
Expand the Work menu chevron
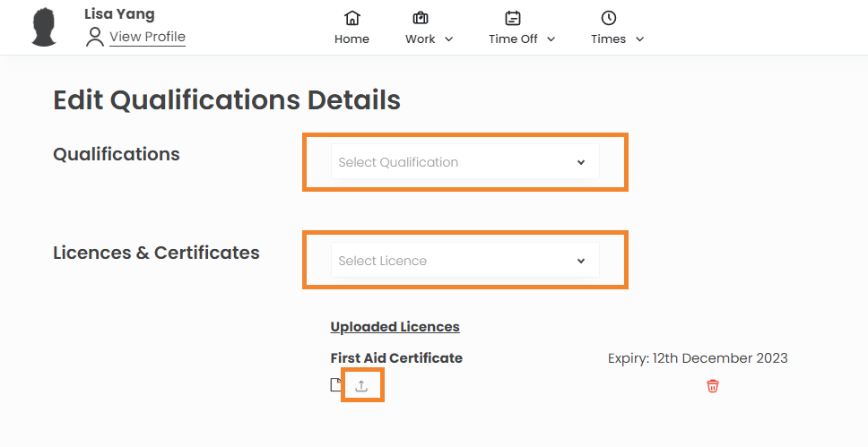pyautogui.click(x=449, y=39)
